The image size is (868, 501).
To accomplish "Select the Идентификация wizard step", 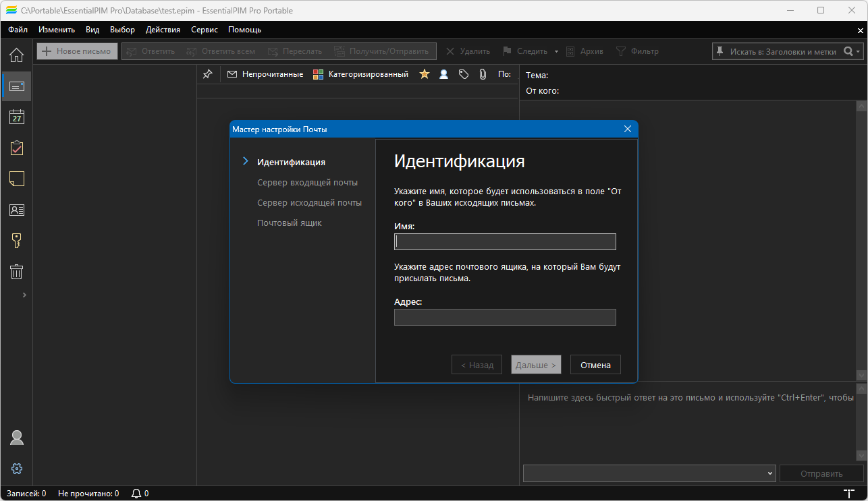I will (x=291, y=162).
